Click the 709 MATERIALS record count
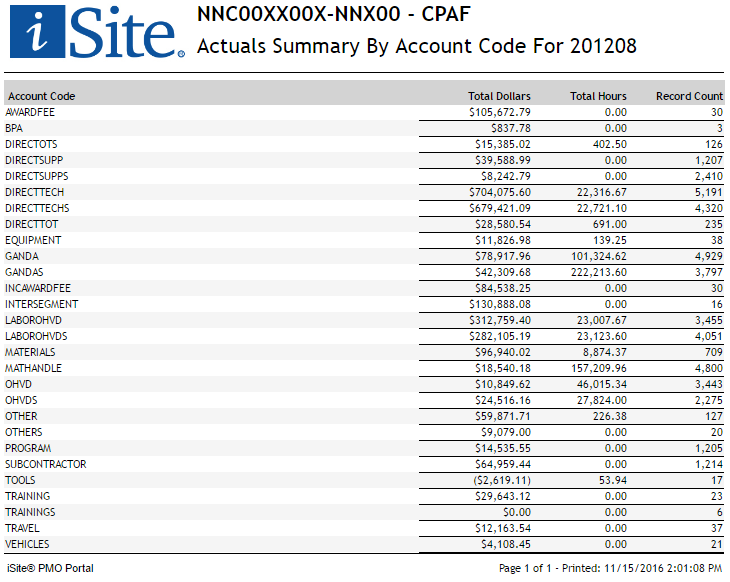 pos(714,352)
